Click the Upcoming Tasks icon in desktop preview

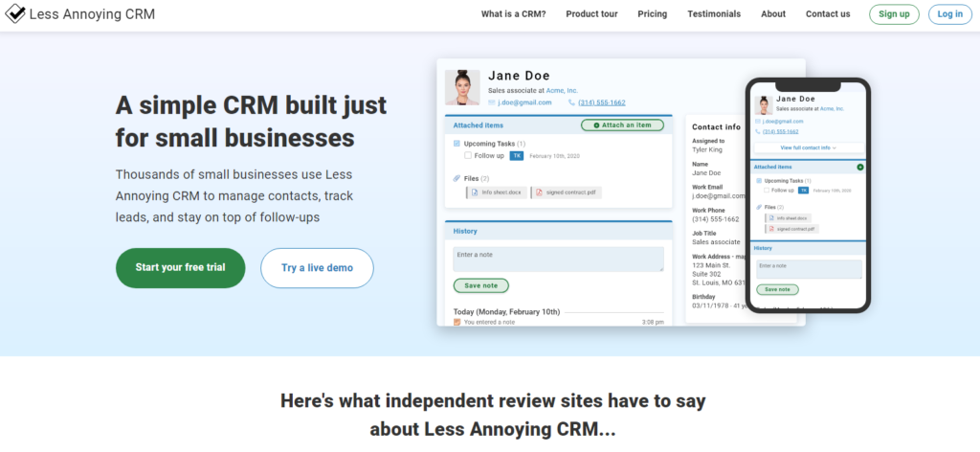click(457, 144)
